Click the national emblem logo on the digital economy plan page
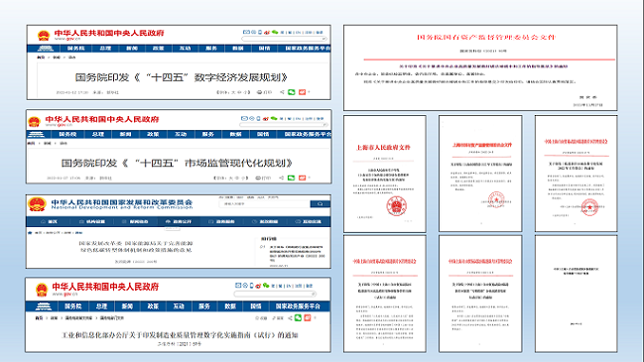644x362 pixels. pos(44,36)
